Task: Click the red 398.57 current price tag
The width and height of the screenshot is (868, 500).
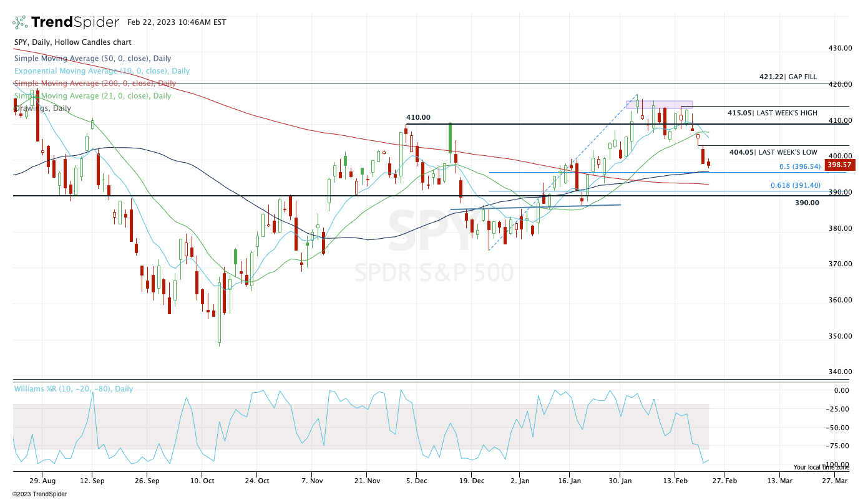Action: coord(837,165)
